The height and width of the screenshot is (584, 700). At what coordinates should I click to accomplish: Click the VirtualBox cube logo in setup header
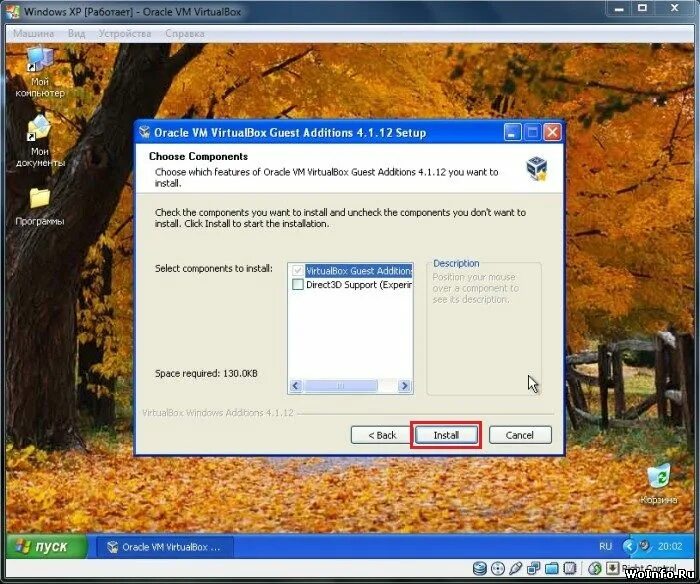pyautogui.click(x=537, y=168)
